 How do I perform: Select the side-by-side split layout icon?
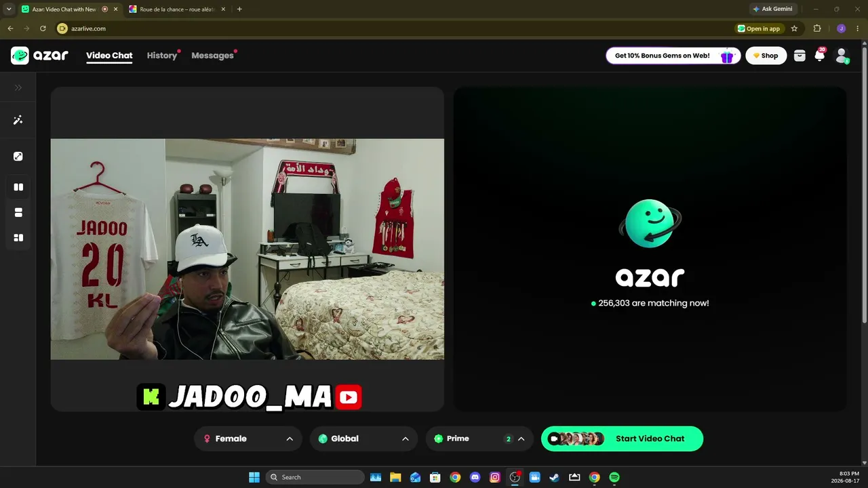pos(18,187)
